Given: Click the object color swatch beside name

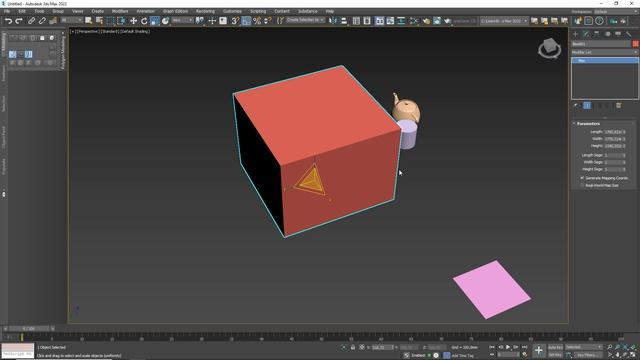Looking at the screenshot, I should (636, 44).
